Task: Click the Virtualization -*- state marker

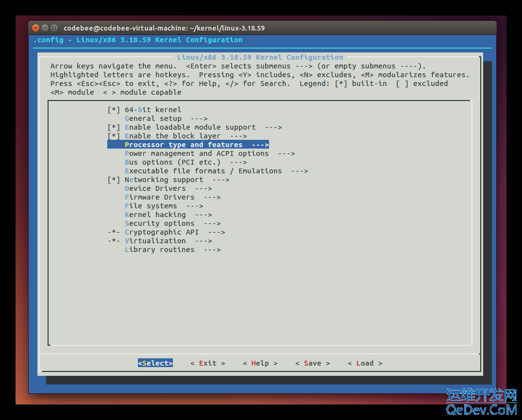Action: (x=114, y=241)
